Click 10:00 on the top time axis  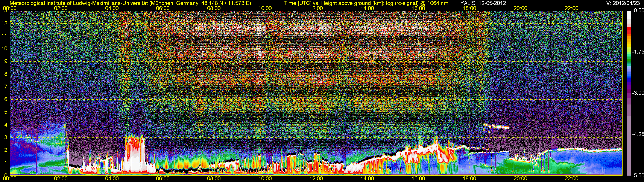[265, 8]
